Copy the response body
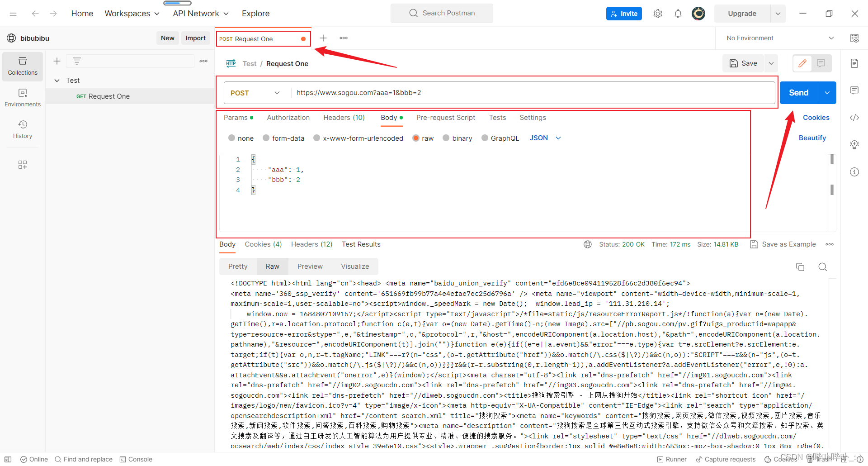 tap(800, 267)
